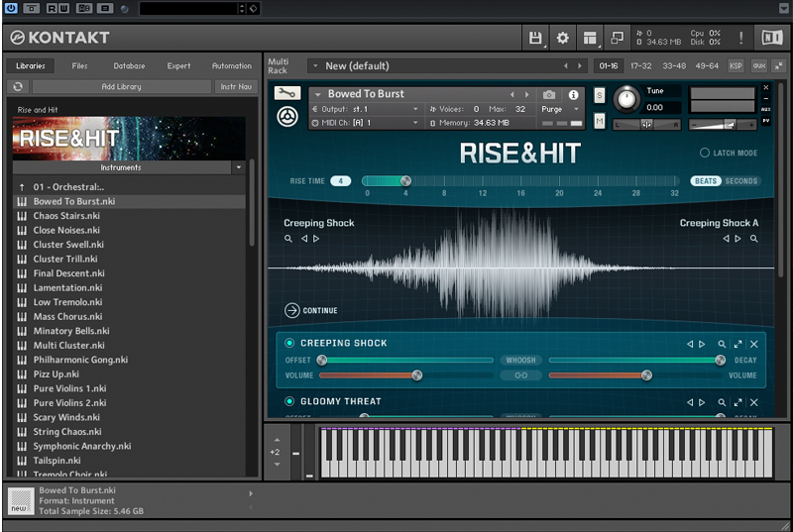Click Rise Time value field 4
Image resolution: width=793 pixels, height=532 pixels.
click(x=340, y=181)
